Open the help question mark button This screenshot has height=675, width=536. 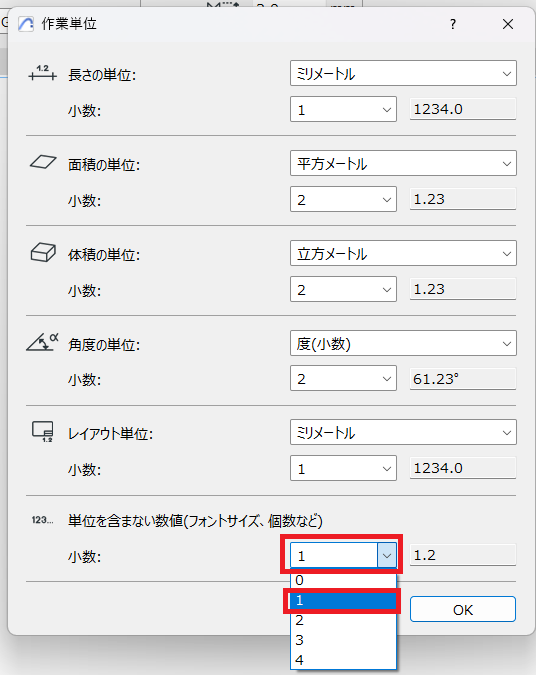452,24
